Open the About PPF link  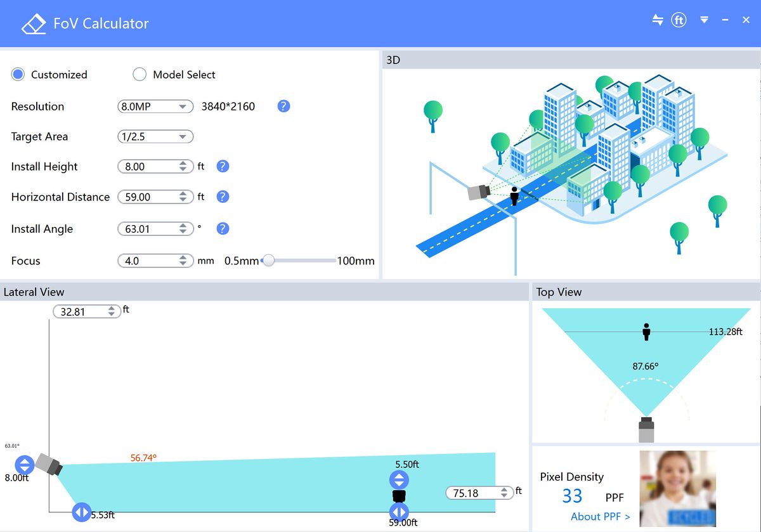(601, 516)
